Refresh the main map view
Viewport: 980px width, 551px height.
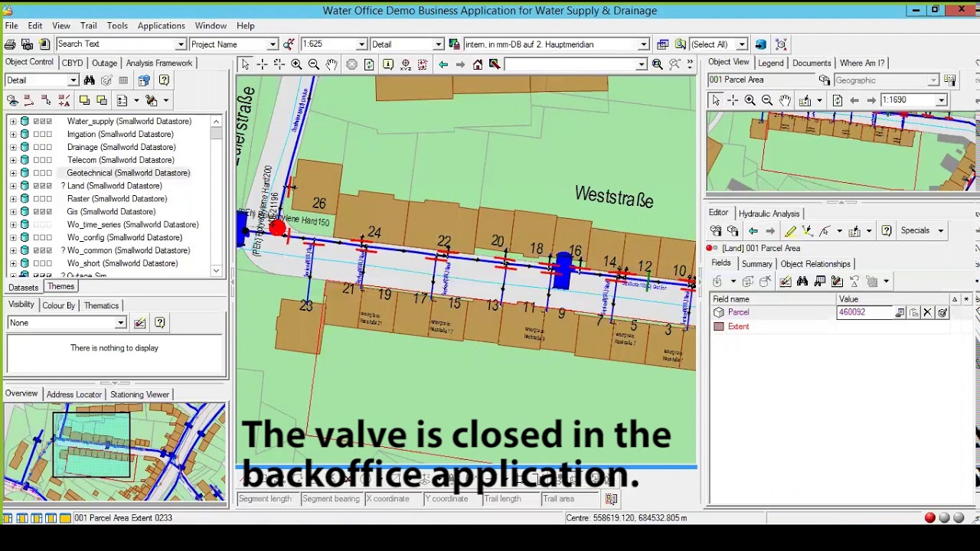click(370, 64)
